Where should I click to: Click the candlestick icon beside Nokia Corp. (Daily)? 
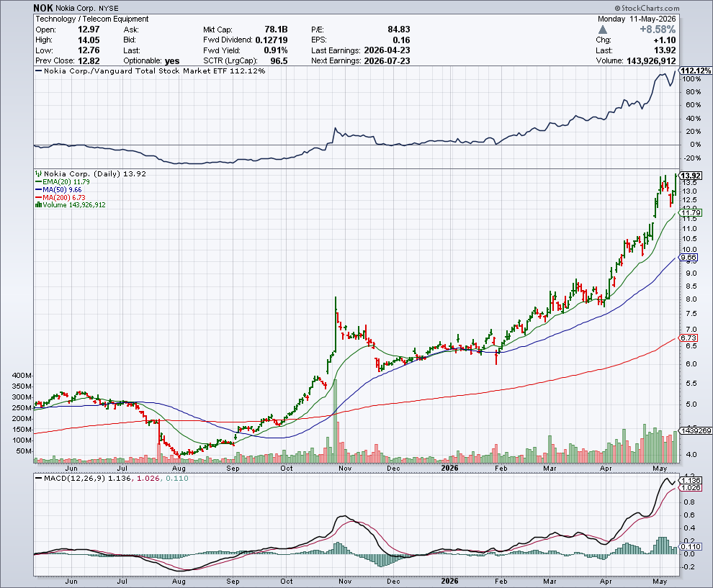click(x=39, y=173)
